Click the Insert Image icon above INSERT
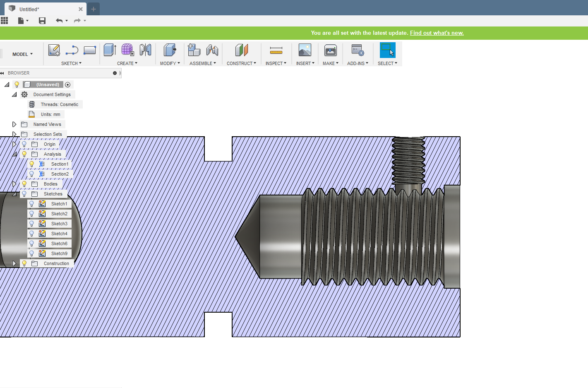Screen dimensions: 588x388 coord(305,50)
